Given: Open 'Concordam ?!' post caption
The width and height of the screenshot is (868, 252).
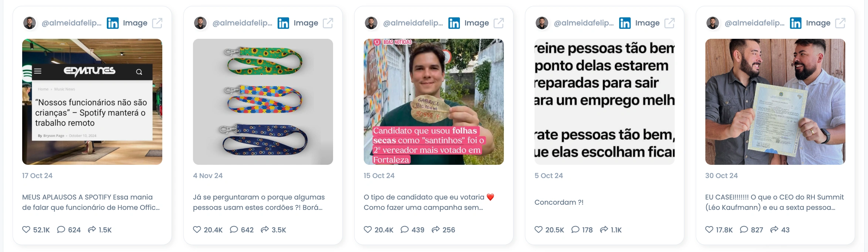Looking at the screenshot, I should point(559,202).
